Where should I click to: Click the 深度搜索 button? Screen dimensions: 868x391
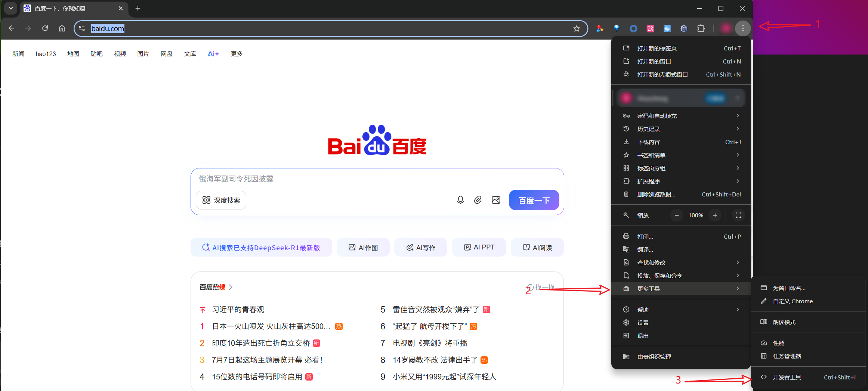[x=221, y=200]
